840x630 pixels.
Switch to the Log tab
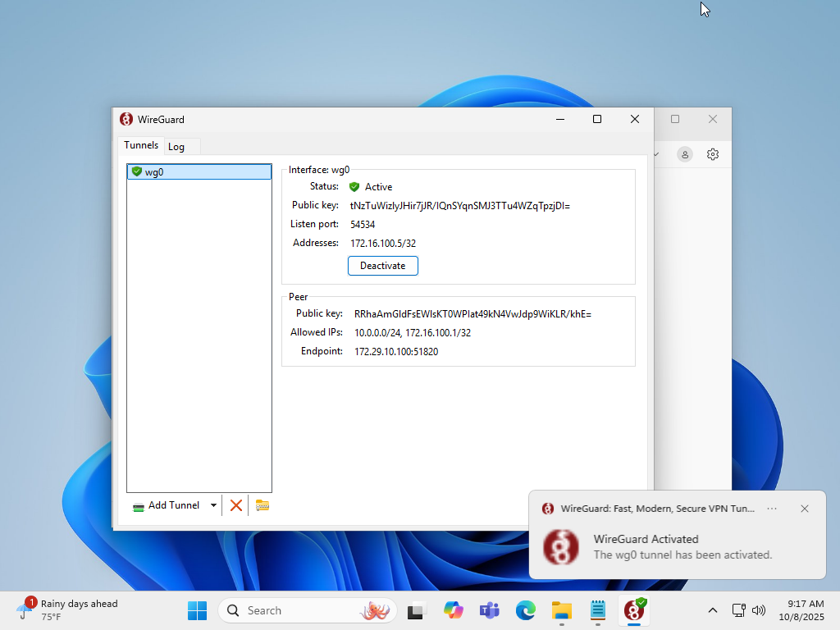pyautogui.click(x=176, y=147)
